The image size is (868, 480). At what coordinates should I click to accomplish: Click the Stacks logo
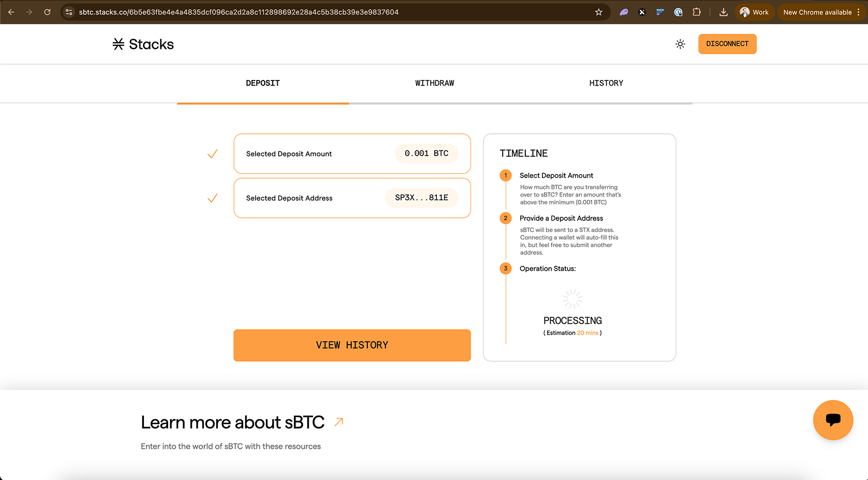[143, 44]
